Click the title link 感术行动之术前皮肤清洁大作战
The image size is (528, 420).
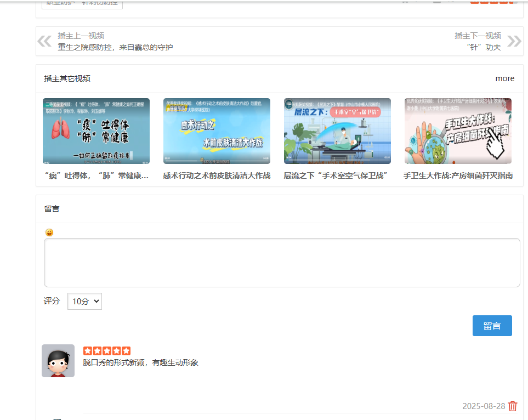[217, 175]
